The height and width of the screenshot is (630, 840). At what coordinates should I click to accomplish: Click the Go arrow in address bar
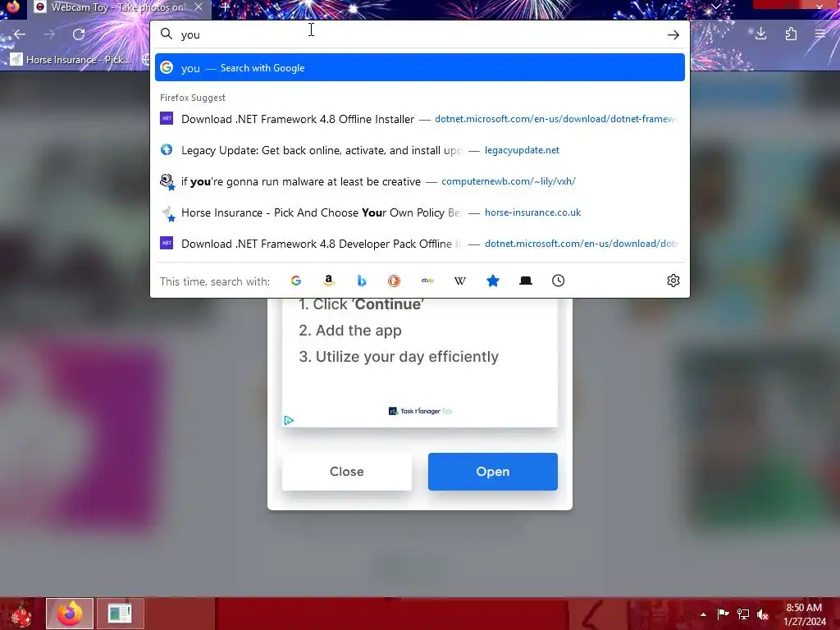tap(673, 34)
